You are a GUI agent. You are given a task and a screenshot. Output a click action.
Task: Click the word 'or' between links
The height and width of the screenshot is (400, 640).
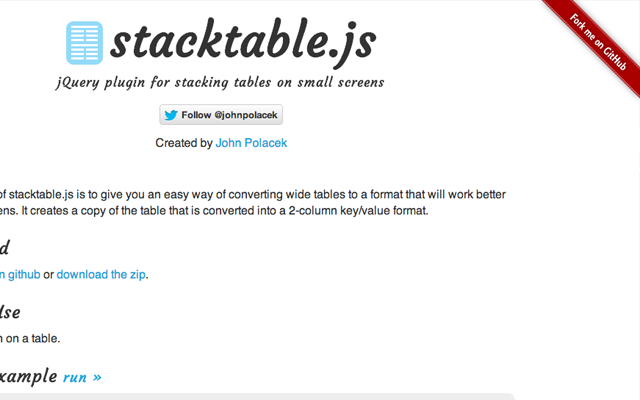(48, 274)
